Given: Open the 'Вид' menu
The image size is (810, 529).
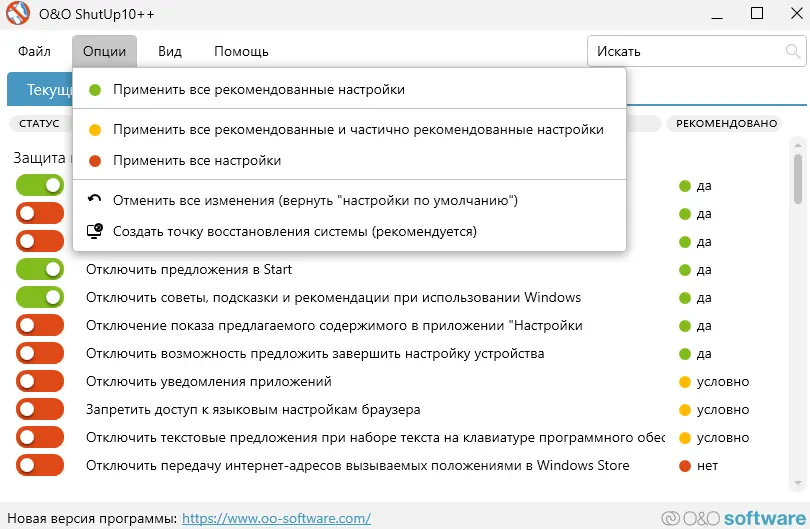Looking at the screenshot, I should (170, 51).
